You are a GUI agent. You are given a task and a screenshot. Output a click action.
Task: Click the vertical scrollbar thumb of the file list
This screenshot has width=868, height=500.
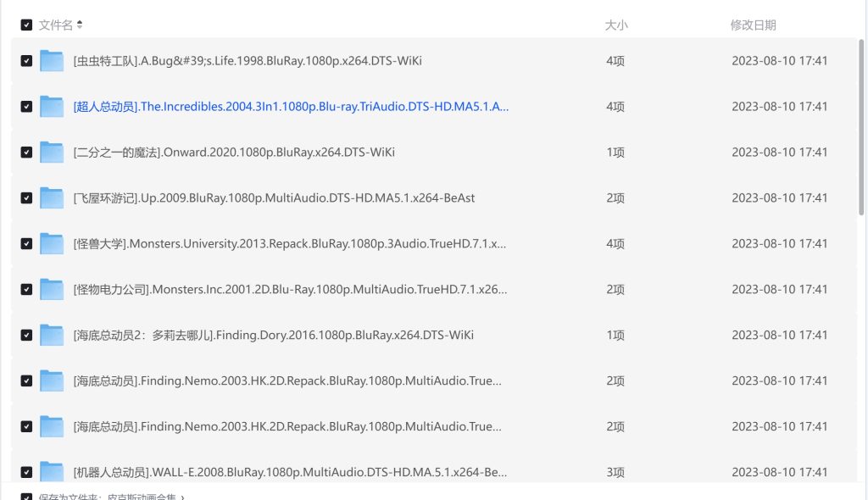tap(861, 127)
